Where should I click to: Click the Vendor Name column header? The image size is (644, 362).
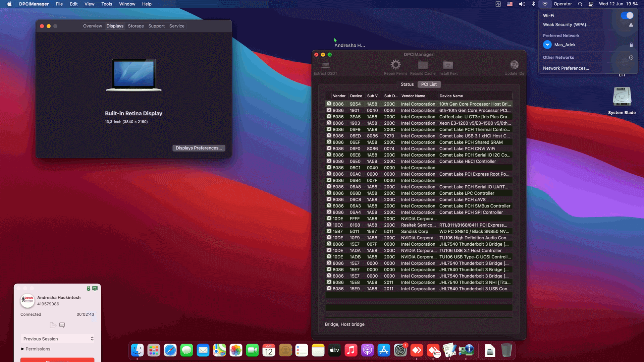pos(419,96)
